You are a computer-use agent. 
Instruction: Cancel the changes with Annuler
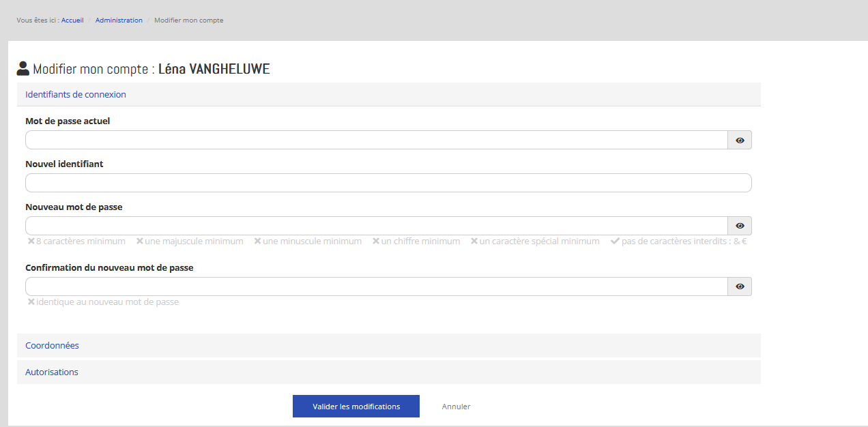coord(456,407)
